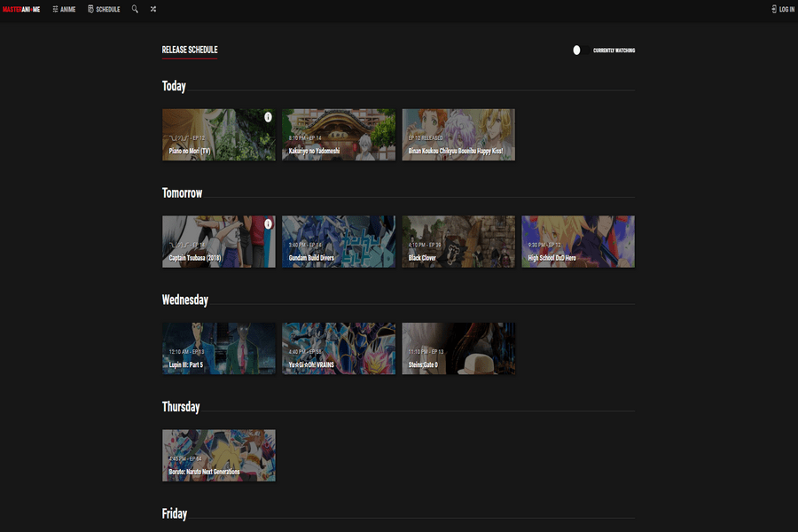798x532 pixels.
Task: Open the Schedule menu item
Action: [104, 9]
